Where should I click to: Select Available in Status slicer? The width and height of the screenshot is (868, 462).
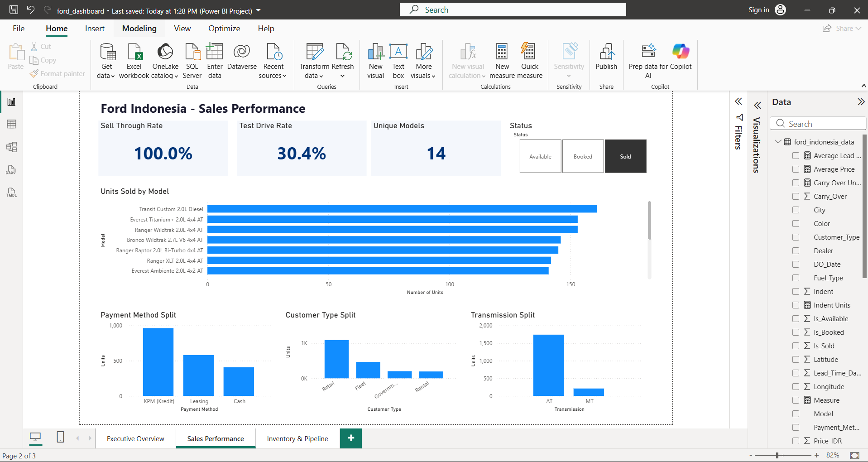click(x=540, y=156)
